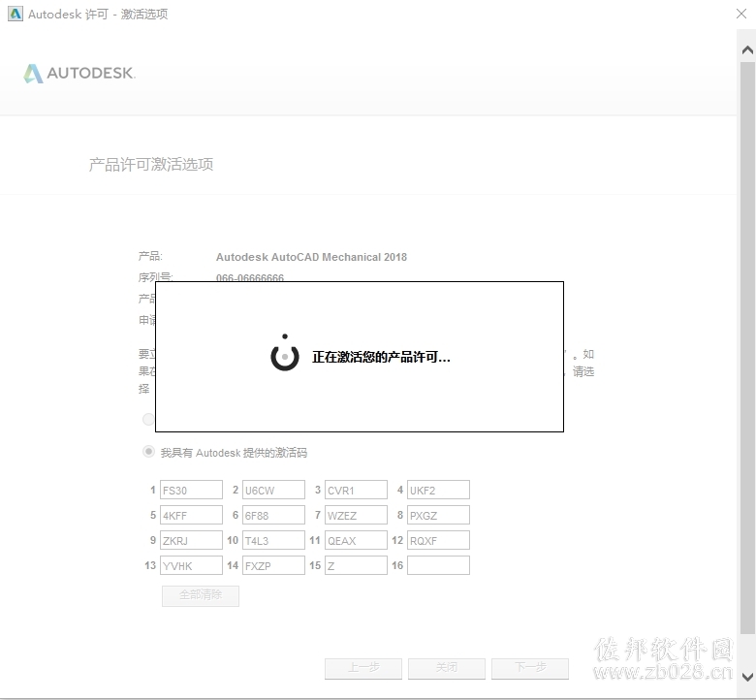Select the partly hidden radio button above activation code option
The image size is (756, 700).
pyautogui.click(x=148, y=419)
